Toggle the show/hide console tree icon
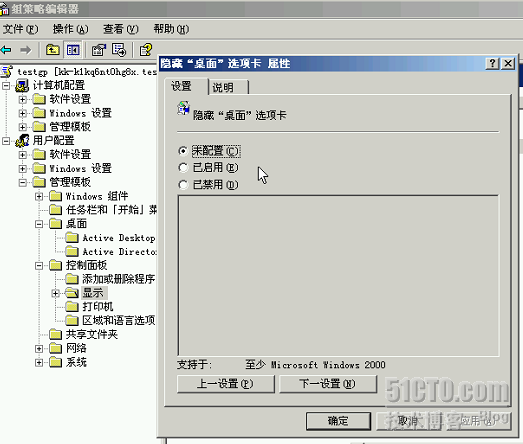This screenshot has width=523, height=444. (73, 50)
